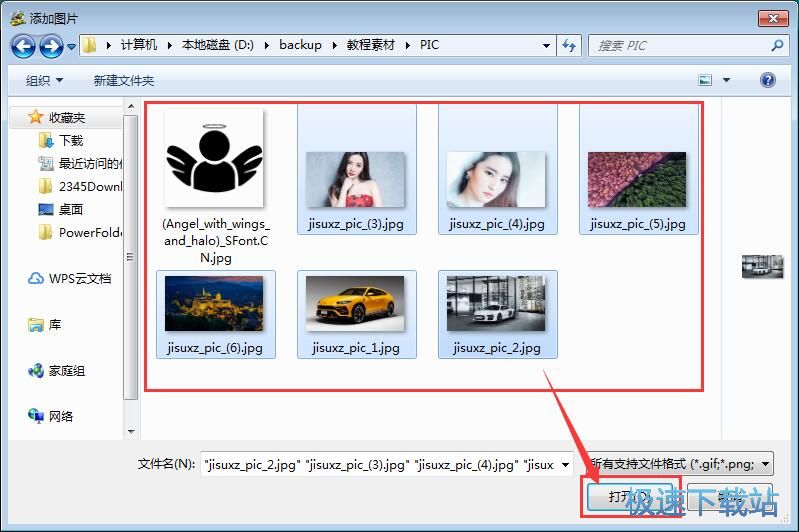The image size is (799, 532).
Task: Click 新建文件夹 in the toolbar
Action: click(x=123, y=80)
